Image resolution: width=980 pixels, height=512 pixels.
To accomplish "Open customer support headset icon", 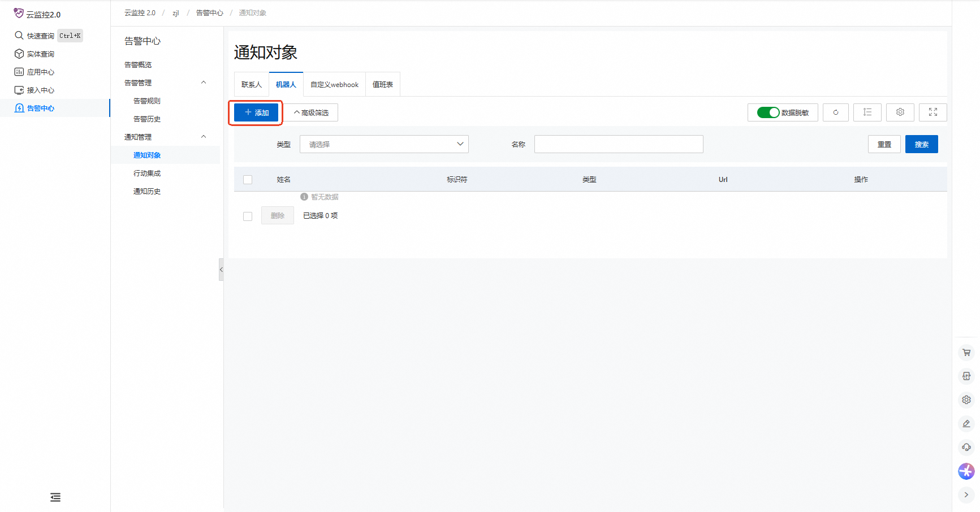I will pos(966,448).
